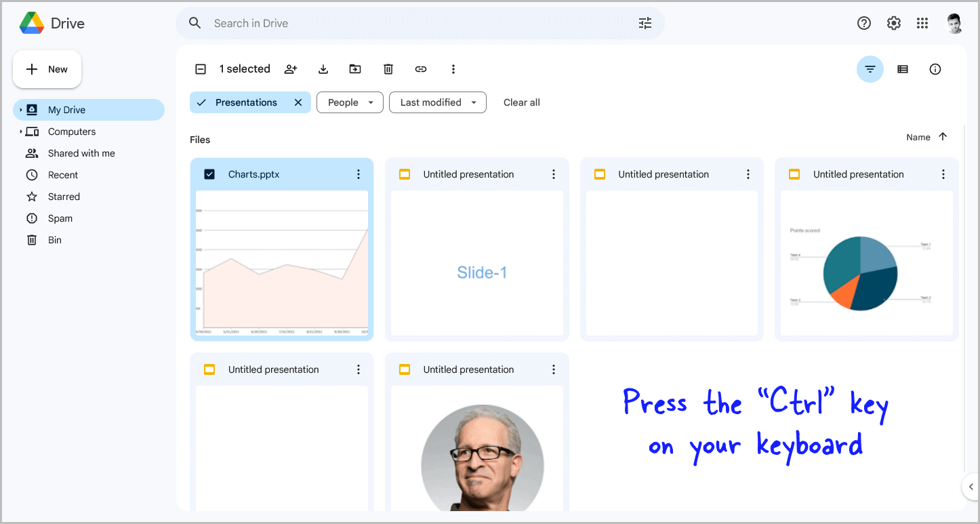The image size is (980, 524).
Task: Move the selected file to a folder
Action: (x=355, y=68)
